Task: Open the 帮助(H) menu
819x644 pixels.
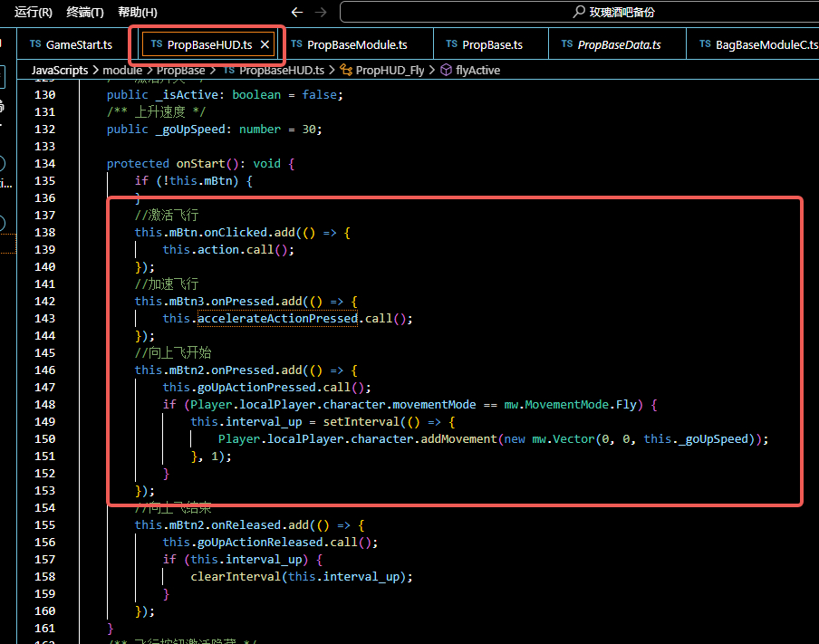Action: (x=138, y=12)
